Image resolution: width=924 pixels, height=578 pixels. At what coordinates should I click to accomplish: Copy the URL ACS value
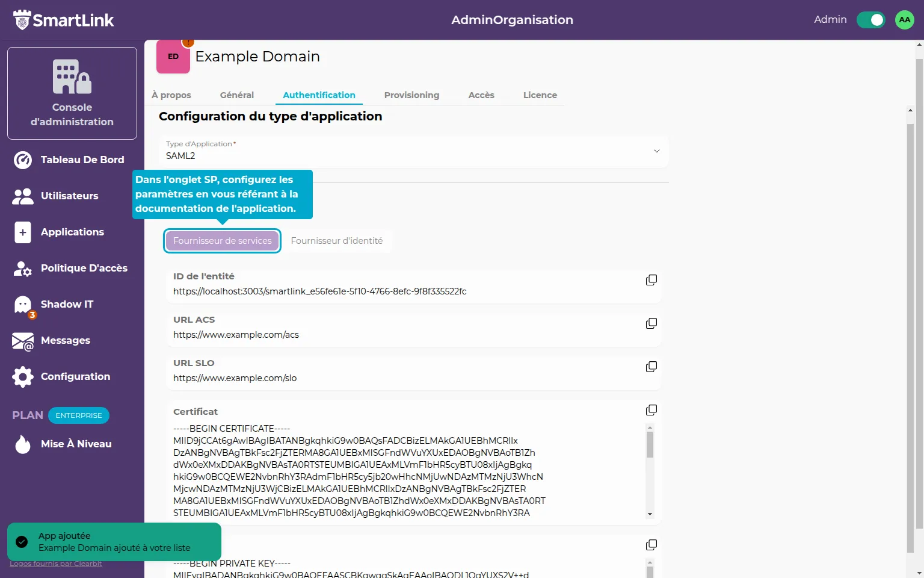click(651, 323)
